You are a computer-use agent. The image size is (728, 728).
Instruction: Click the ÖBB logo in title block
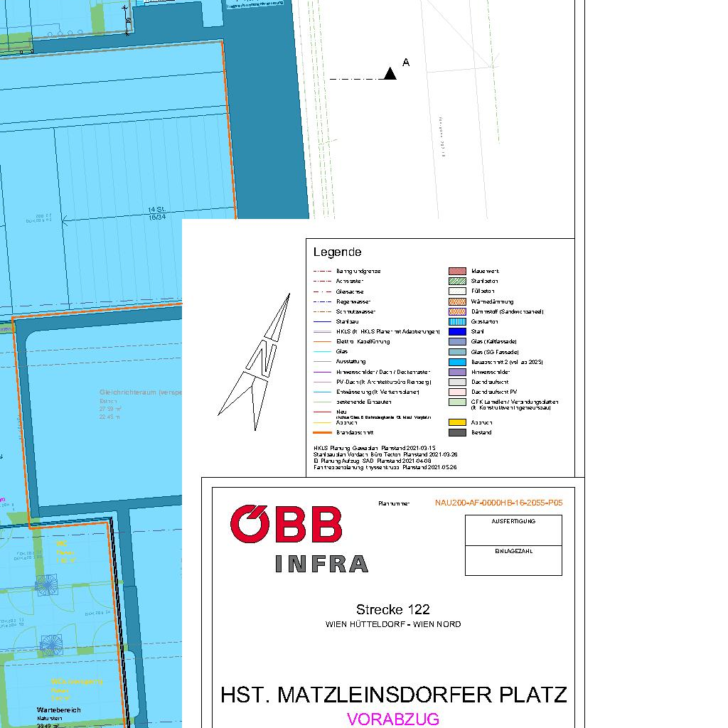(286, 524)
